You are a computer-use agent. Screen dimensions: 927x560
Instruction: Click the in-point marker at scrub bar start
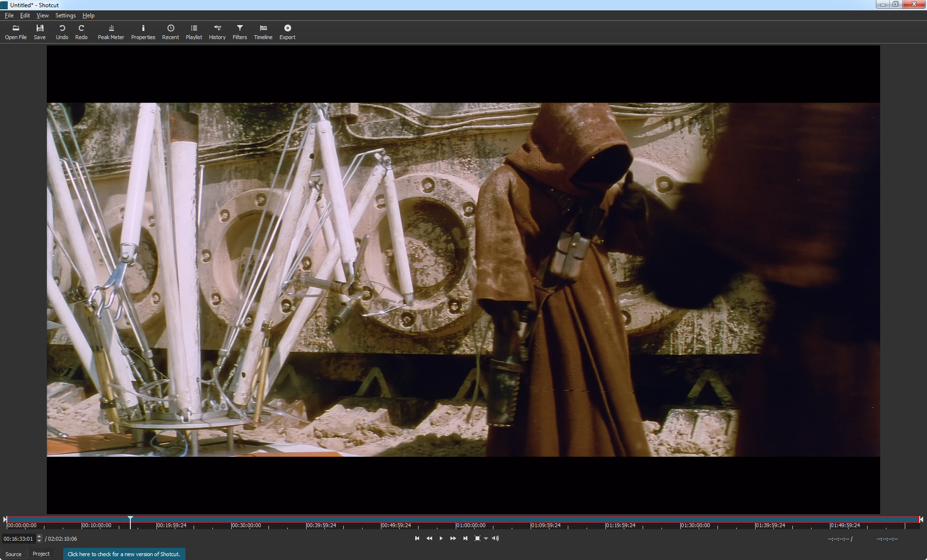pos(5,519)
